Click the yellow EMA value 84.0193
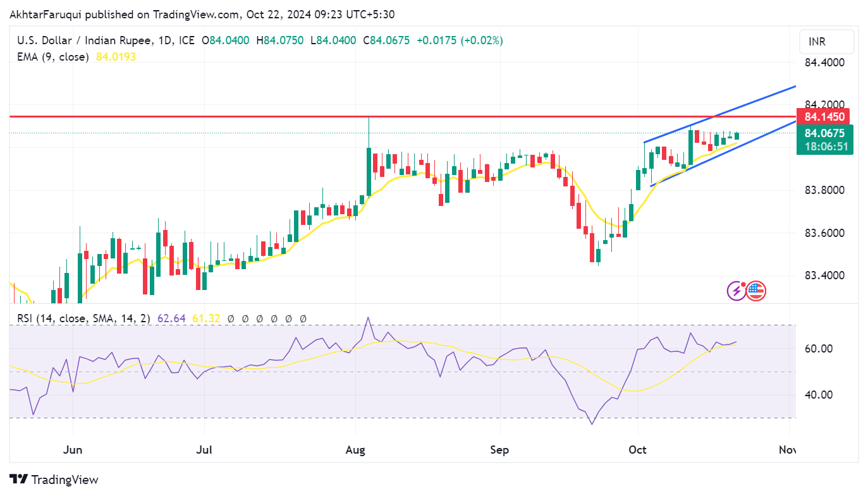Image resolution: width=868 pixels, height=496 pixels. (116, 57)
